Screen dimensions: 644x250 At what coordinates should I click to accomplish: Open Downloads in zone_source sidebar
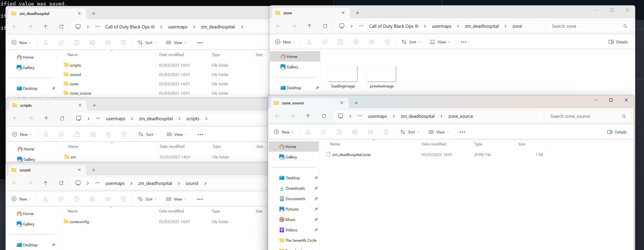(x=295, y=188)
